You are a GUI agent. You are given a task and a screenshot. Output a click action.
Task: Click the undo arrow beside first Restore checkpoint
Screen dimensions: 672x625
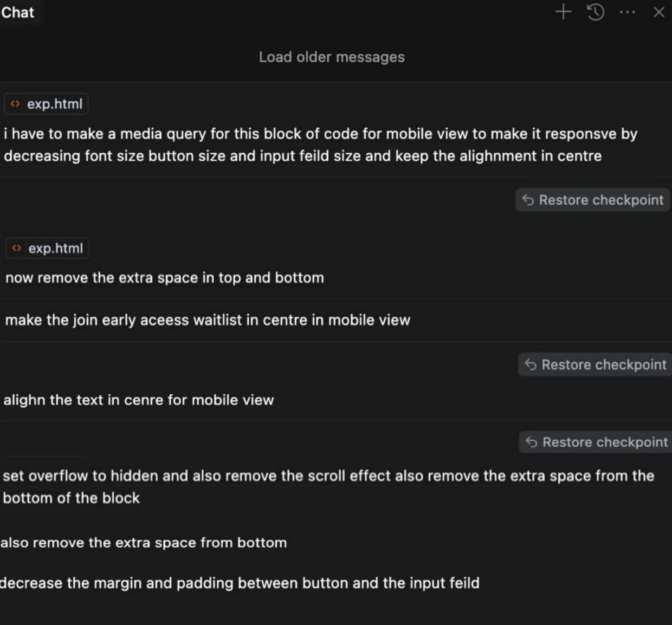[x=527, y=200]
